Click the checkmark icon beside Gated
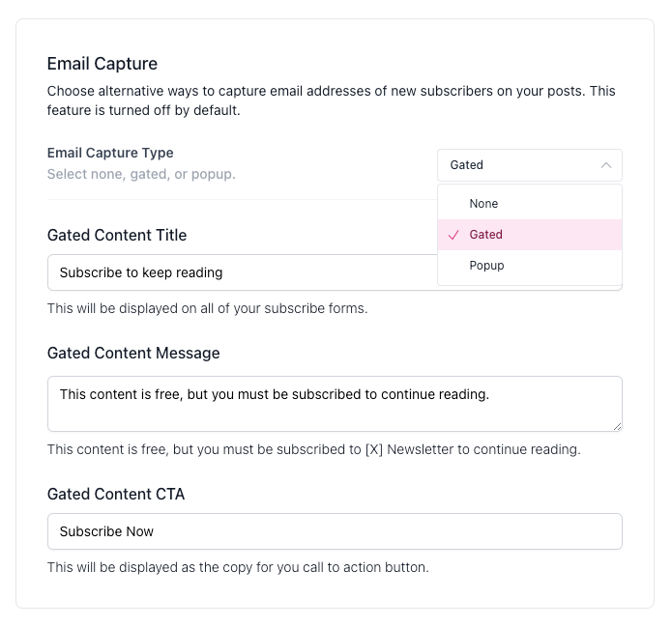672x628 pixels. (453, 235)
